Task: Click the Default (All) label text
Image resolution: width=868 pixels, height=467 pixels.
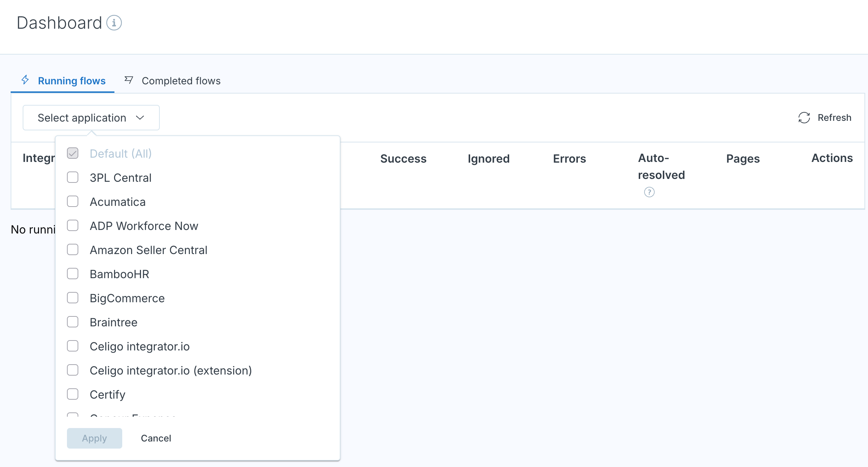Action: [120, 154]
